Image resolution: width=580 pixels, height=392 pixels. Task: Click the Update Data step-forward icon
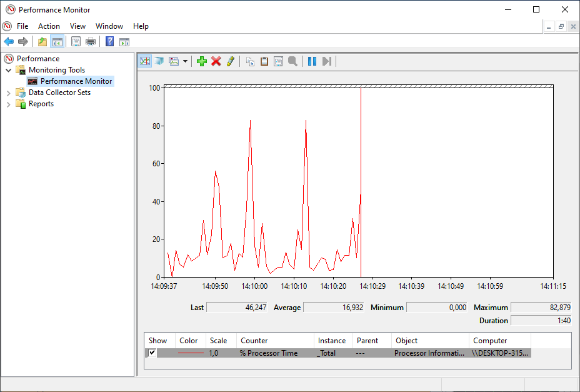pos(326,61)
